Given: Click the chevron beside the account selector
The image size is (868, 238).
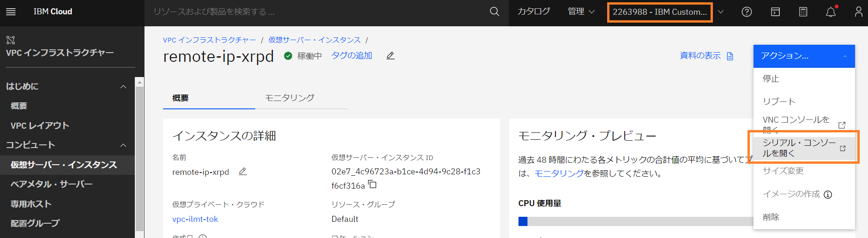Looking at the screenshot, I should coord(721,12).
